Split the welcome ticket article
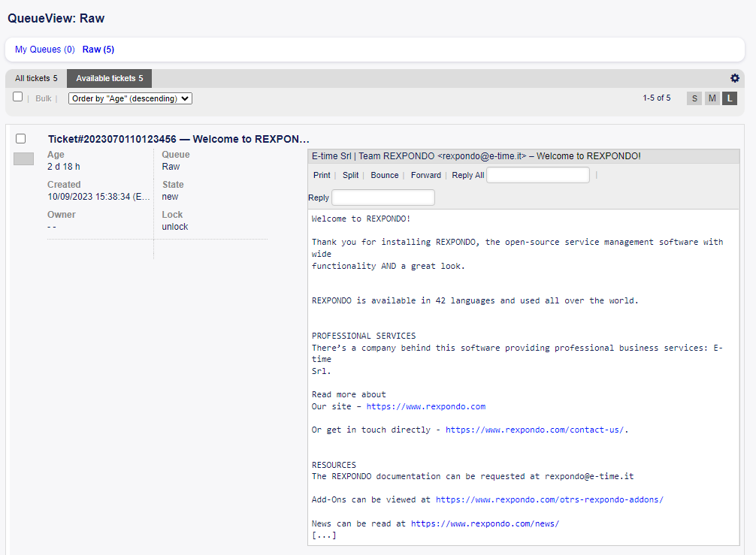The image size is (756, 555). pyautogui.click(x=350, y=175)
